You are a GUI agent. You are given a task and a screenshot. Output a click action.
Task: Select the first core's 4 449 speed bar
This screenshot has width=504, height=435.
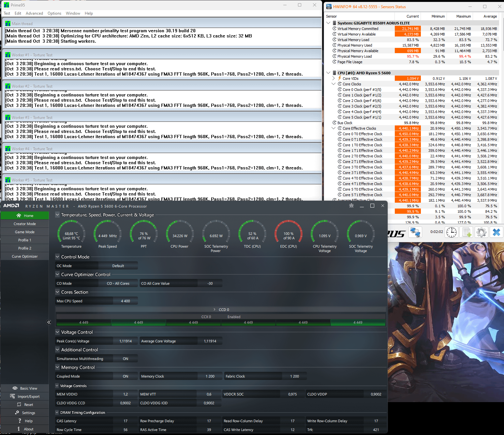[84, 323]
